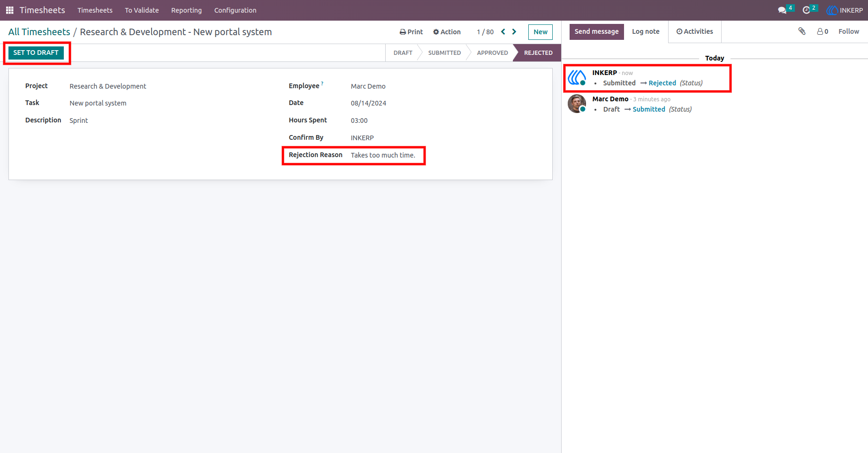Go to next record arrow
The image size is (868, 453).
coord(514,32)
